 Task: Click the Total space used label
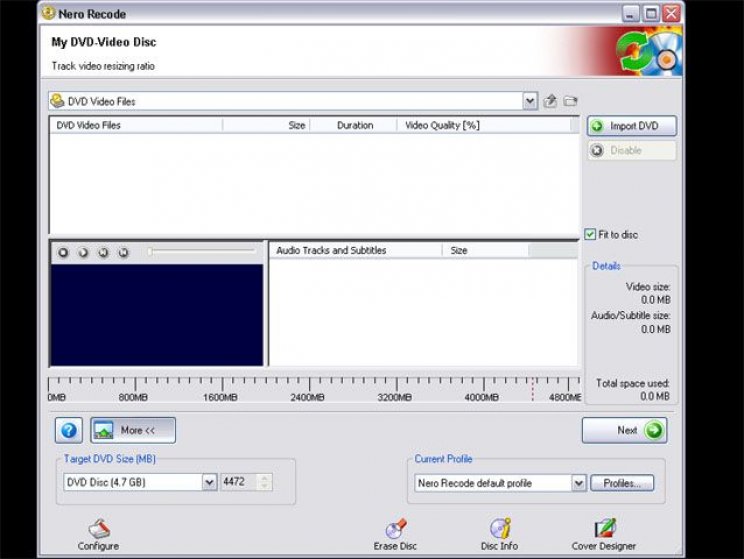(632, 383)
